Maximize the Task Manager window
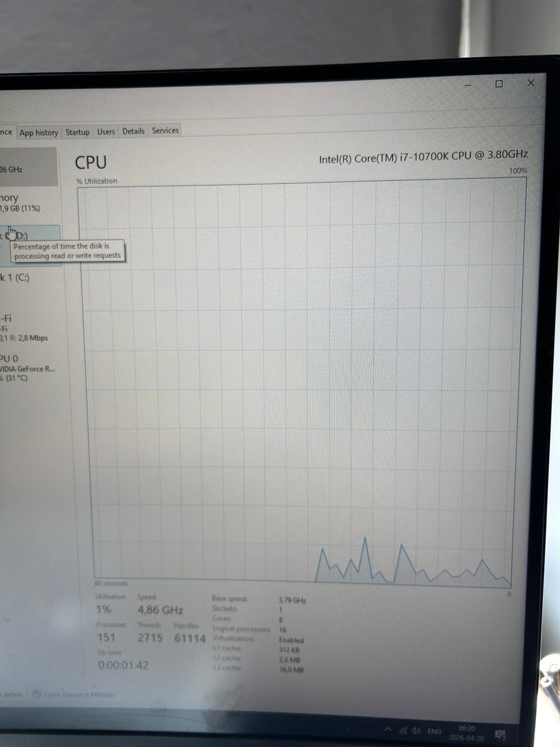This screenshot has height=747, width=560. tap(499, 84)
